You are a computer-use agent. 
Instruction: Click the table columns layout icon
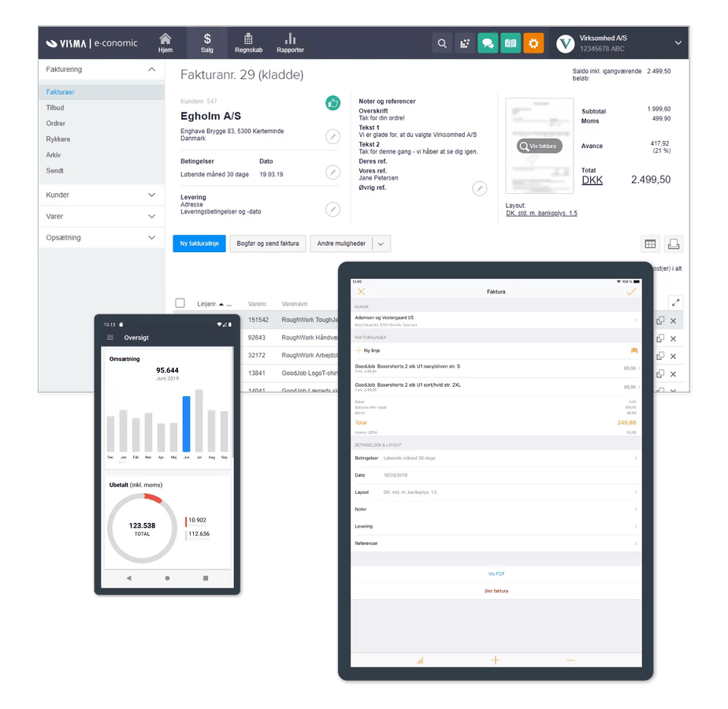(650, 243)
